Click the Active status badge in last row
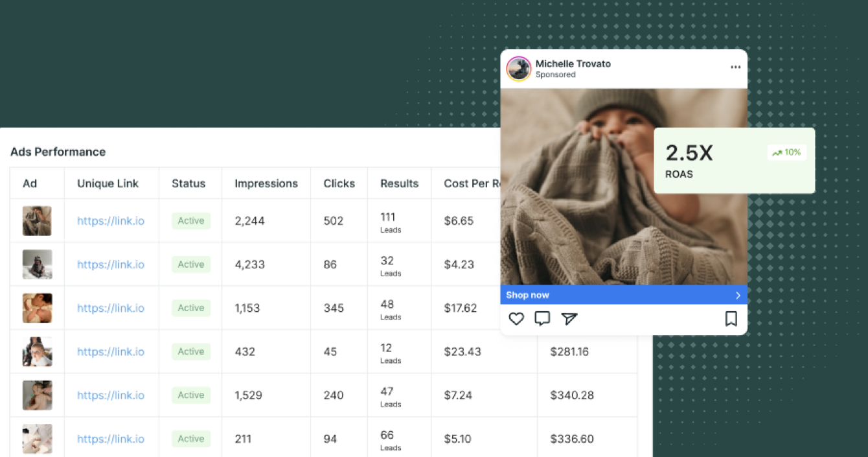 pos(191,439)
